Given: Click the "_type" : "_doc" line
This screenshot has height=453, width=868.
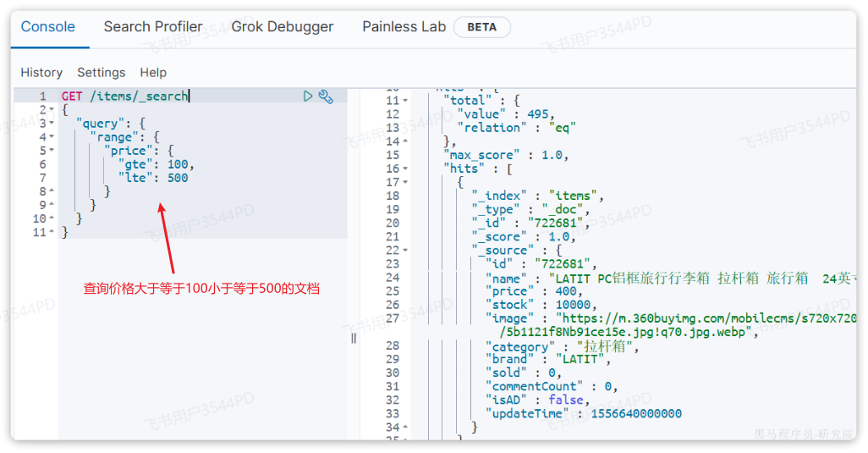Looking at the screenshot, I should tap(530, 209).
